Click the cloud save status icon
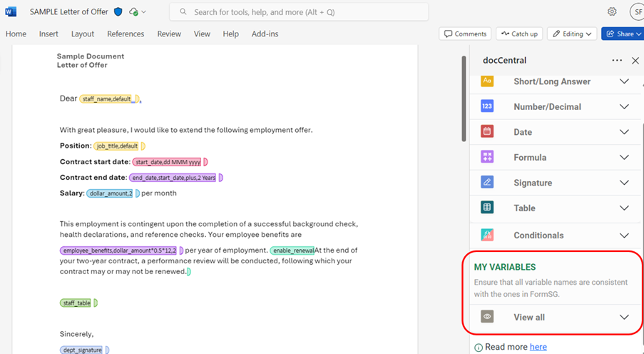 pos(133,12)
